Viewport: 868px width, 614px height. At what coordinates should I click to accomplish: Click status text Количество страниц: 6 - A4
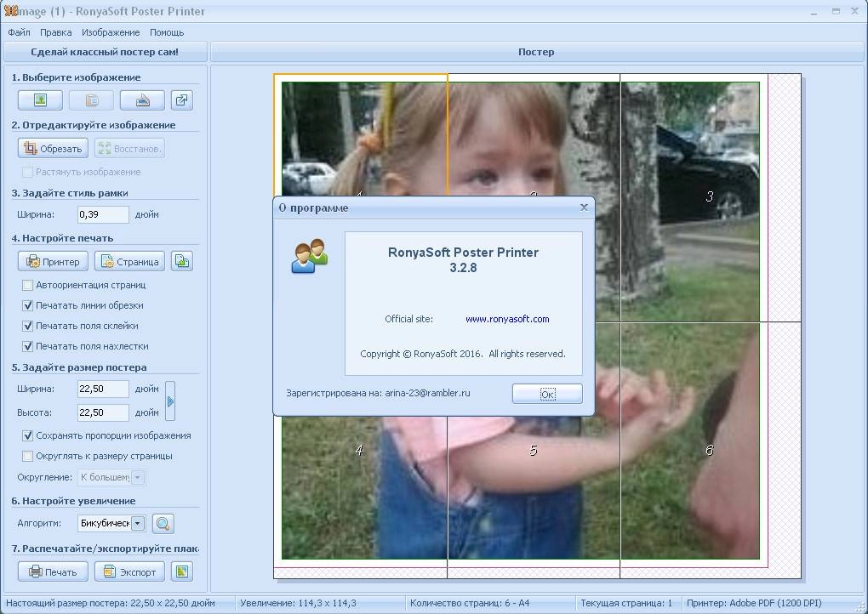coord(470,603)
